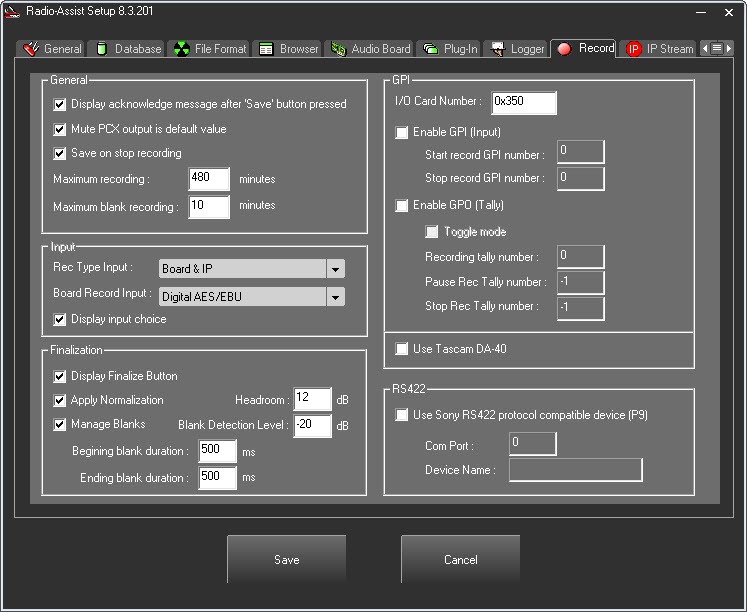Uncheck Save on stop recording
This screenshot has width=747, height=612.
point(61,153)
